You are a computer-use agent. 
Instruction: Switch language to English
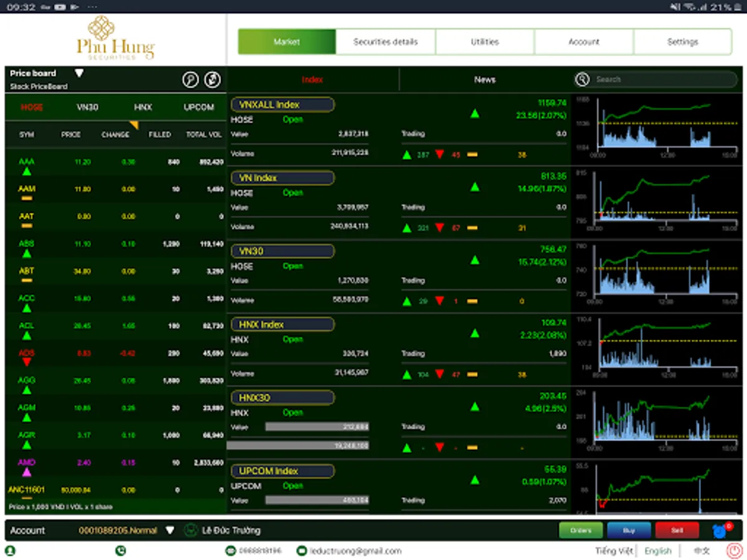click(658, 551)
